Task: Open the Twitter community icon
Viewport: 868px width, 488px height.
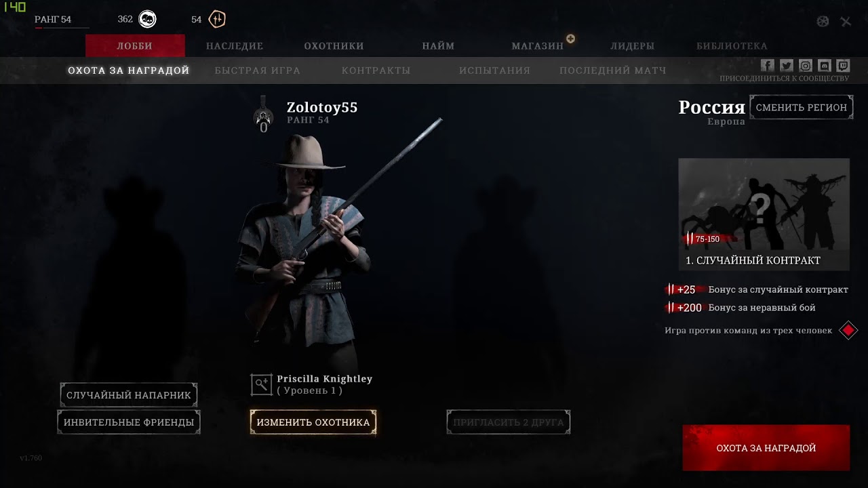Action: point(786,66)
